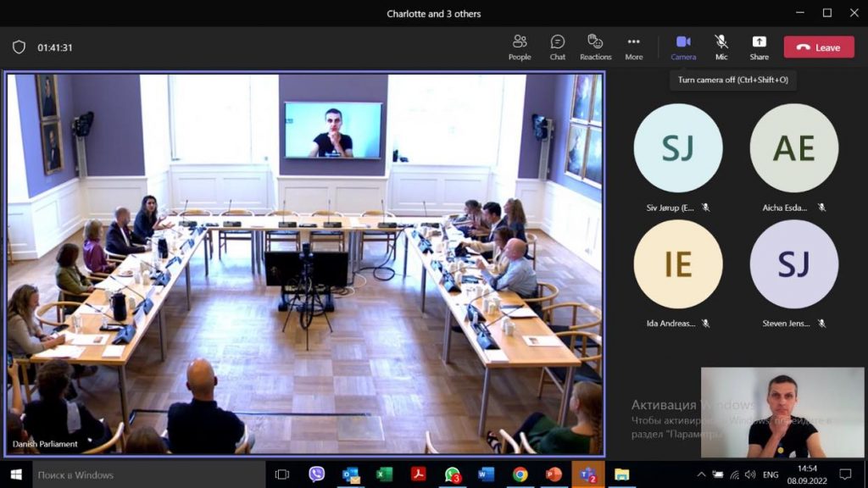Select Siv Jørup's participant avatar

(x=677, y=148)
